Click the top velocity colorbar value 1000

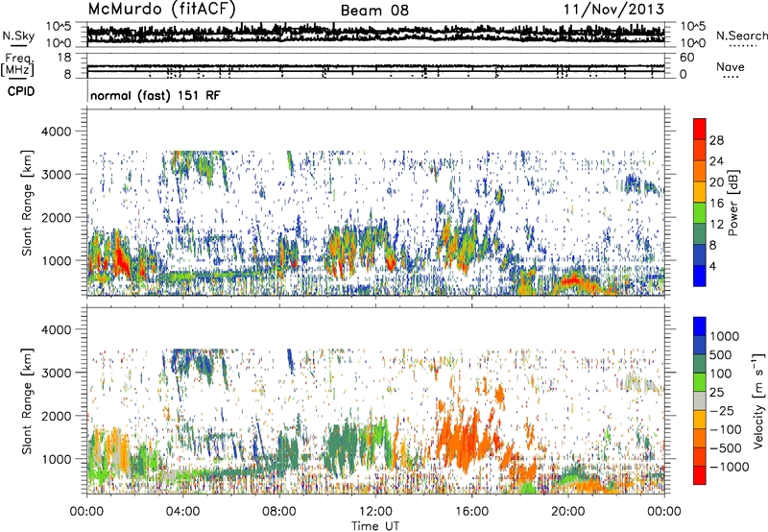point(724,336)
